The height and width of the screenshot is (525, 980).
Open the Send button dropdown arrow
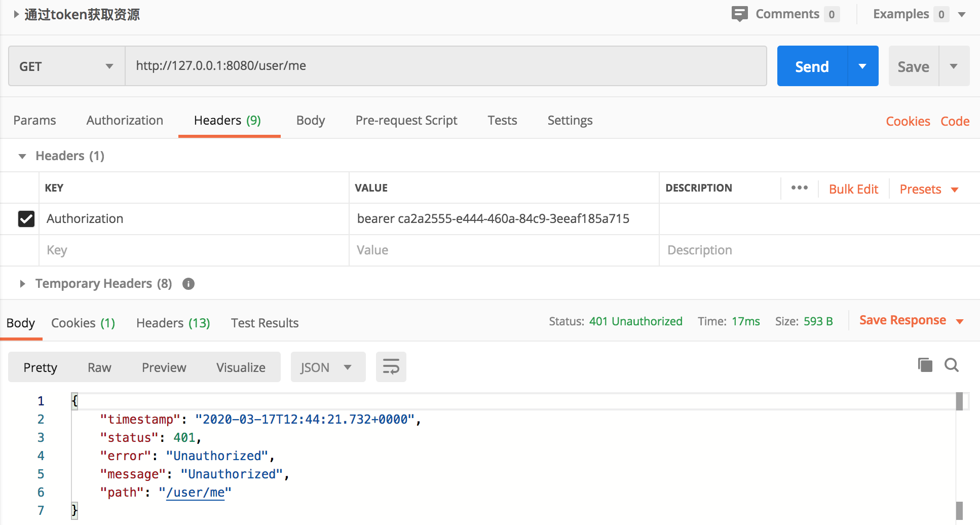[x=862, y=66]
